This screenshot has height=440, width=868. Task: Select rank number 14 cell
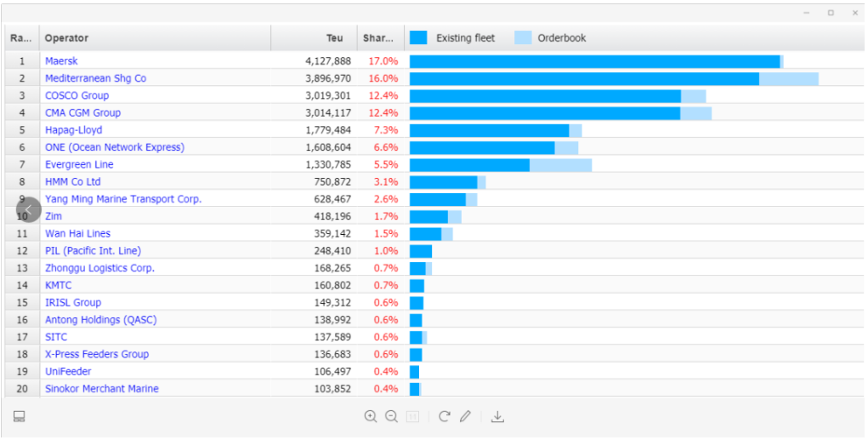coord(22,285)
